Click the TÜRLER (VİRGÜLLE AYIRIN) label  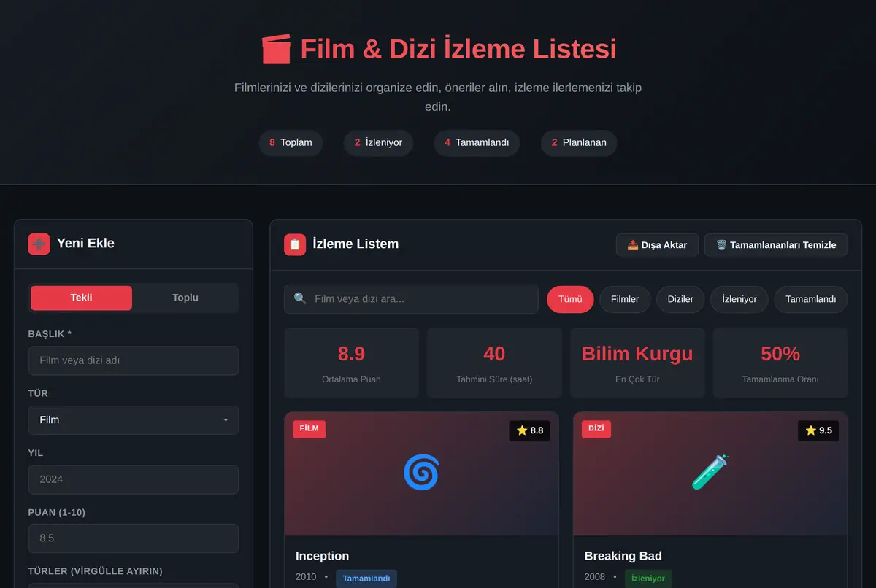[x=95, y=571]
